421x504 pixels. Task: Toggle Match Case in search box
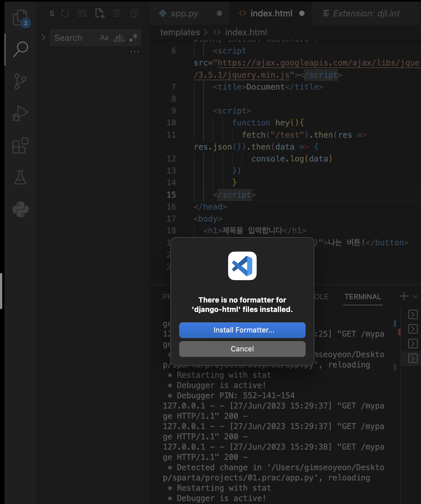104,37
